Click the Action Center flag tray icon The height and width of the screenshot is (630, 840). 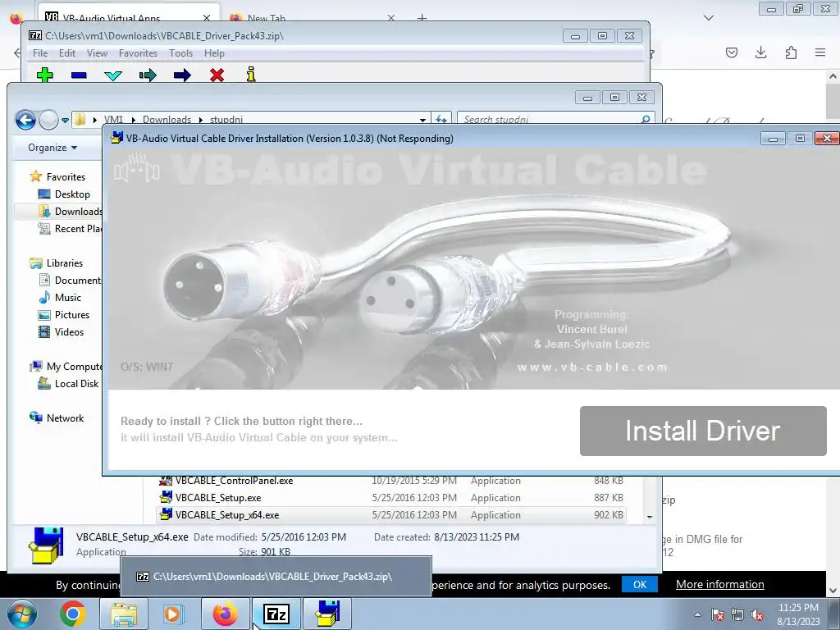click(x=718, y=614)
